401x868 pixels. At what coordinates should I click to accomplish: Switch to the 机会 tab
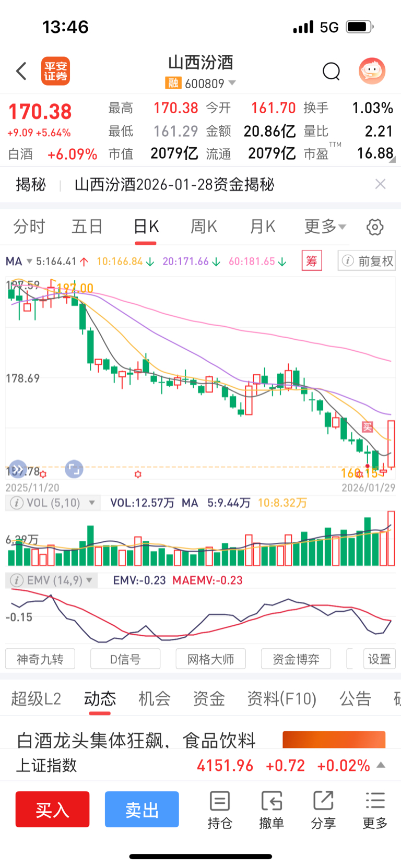[x=154, y=698]
